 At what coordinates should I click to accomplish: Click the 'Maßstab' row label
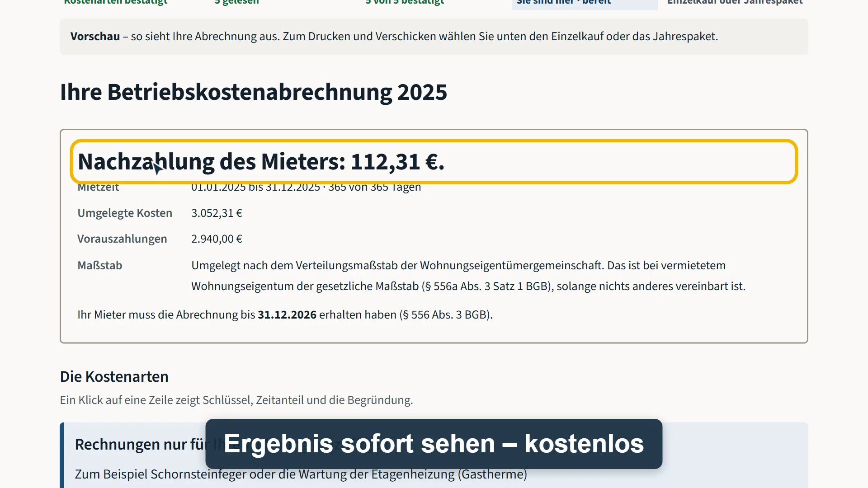(x=100, y=265)
